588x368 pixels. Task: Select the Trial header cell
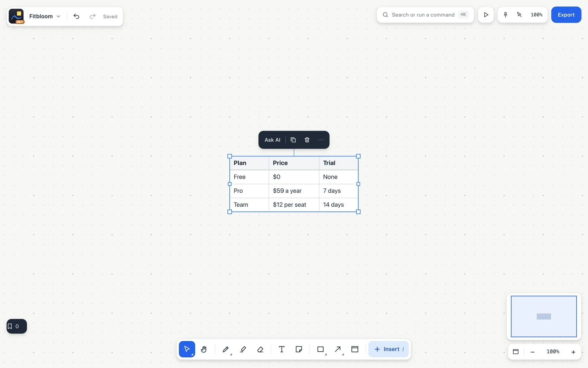click(x=338, y=163)
